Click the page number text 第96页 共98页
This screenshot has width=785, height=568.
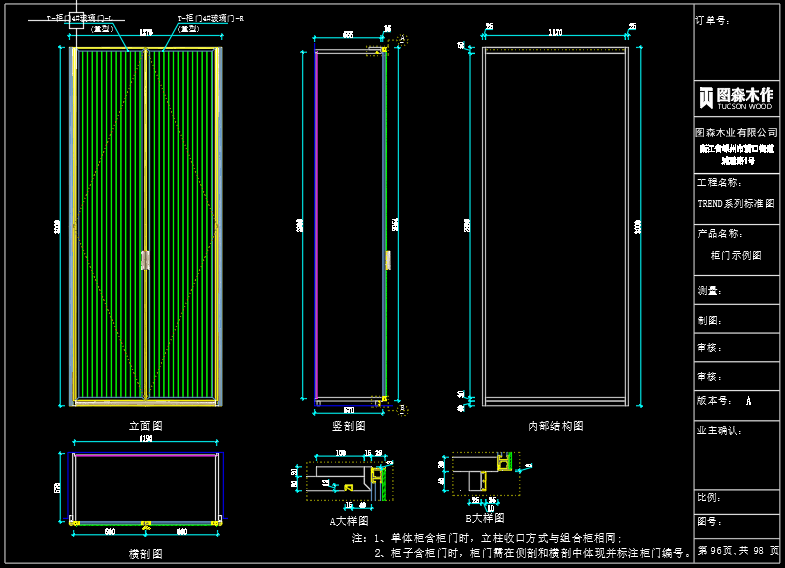click(737, 551)
